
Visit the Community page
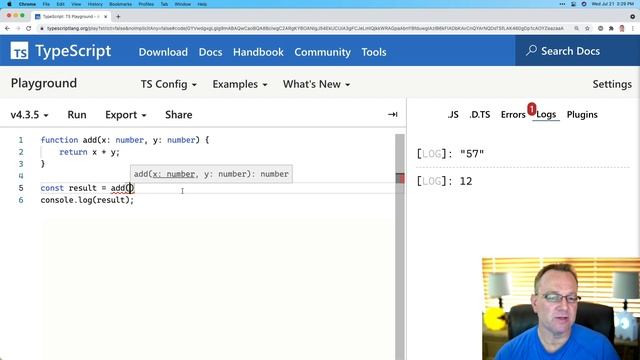click(322, 52)
